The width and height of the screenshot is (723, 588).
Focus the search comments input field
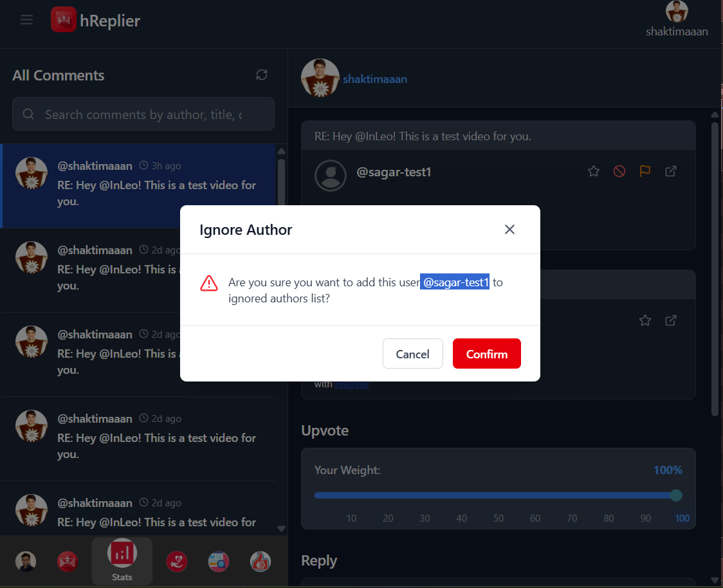(143, 114)
